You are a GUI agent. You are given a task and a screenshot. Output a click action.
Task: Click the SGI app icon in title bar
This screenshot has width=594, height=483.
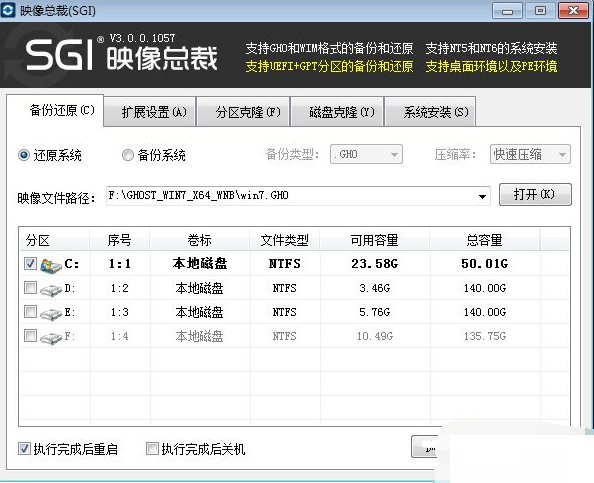click(8, 9)
